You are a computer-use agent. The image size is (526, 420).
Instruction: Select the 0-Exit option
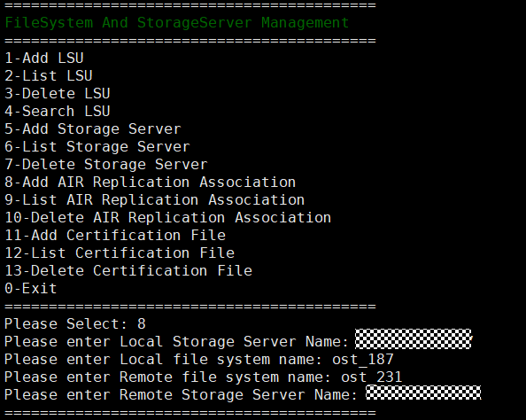pos(31,289)
